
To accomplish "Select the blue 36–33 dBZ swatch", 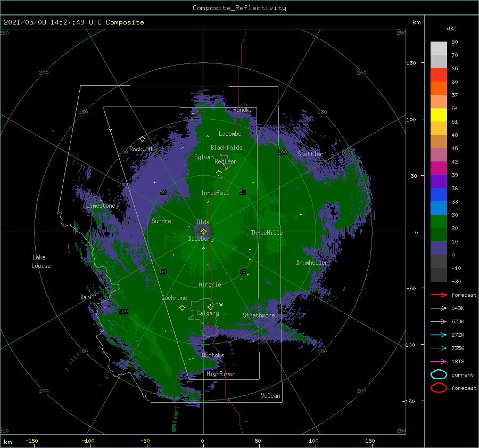I will tap(439, 195).
